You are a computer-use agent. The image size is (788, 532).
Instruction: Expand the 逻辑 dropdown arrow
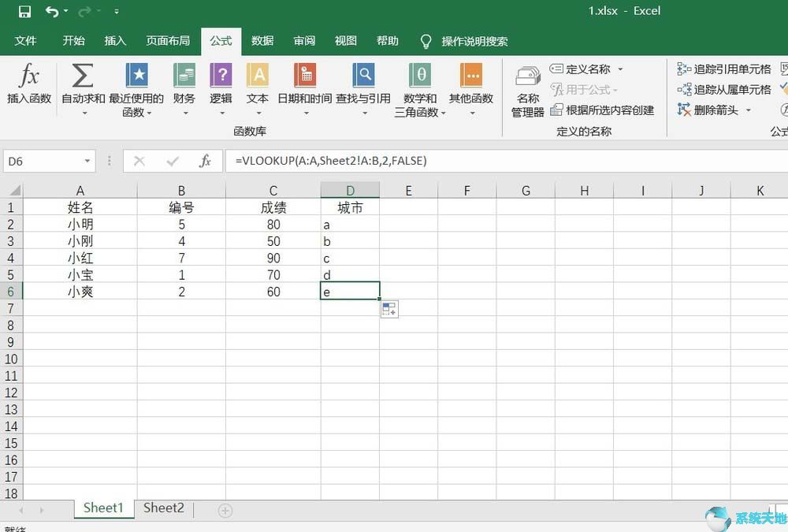(222, 113)
